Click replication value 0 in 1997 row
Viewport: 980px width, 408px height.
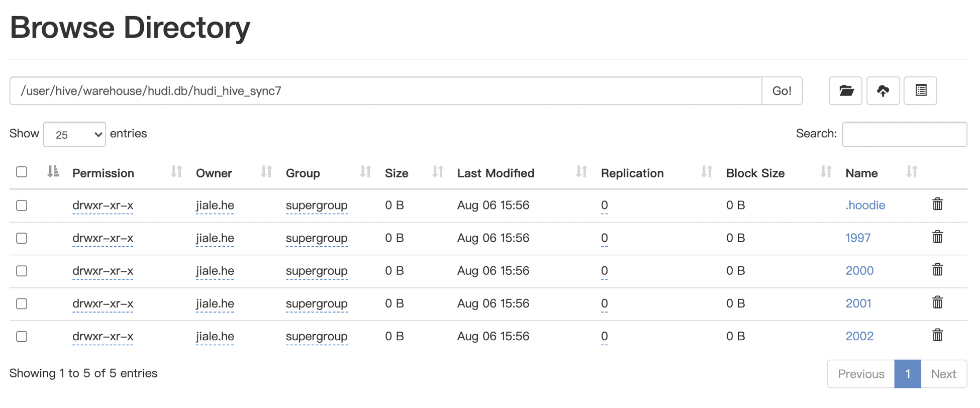tap(604, 238)
